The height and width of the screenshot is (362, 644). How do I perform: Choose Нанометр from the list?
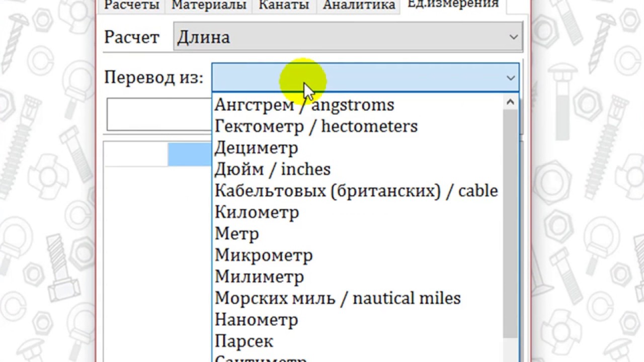pyautogui.click(x=257, y=320)
